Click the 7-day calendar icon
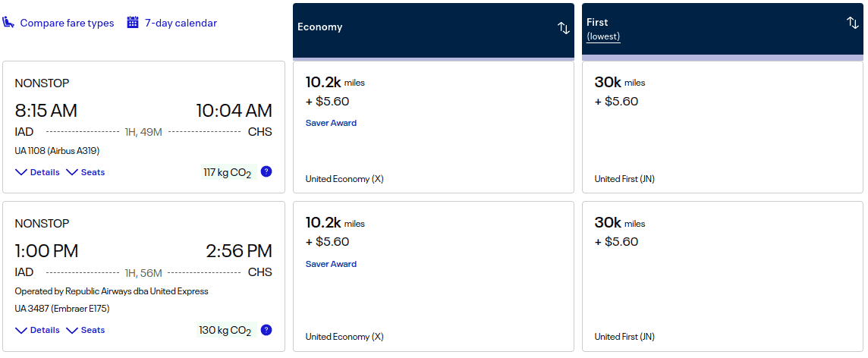 coord(133,23)
